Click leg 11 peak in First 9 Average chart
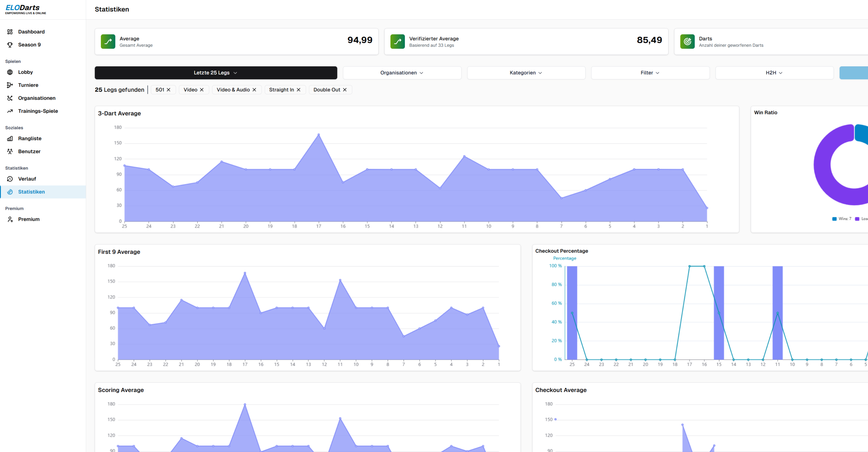Image resolution: width=868 pixels, height=452 pixels. click(340, 280)
